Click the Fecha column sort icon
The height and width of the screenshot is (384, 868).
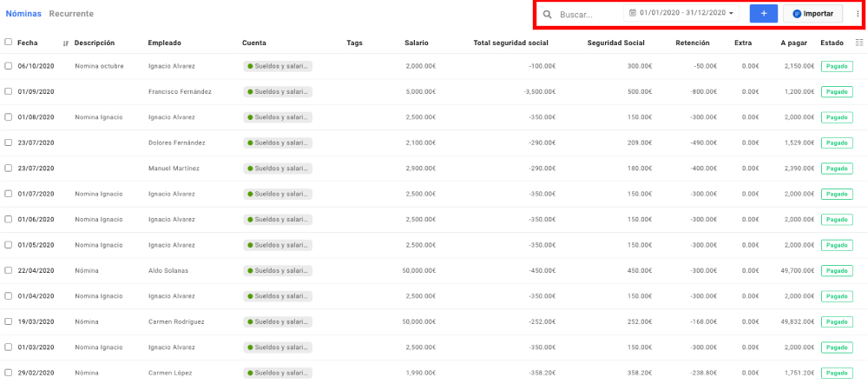tap(66, 43)
